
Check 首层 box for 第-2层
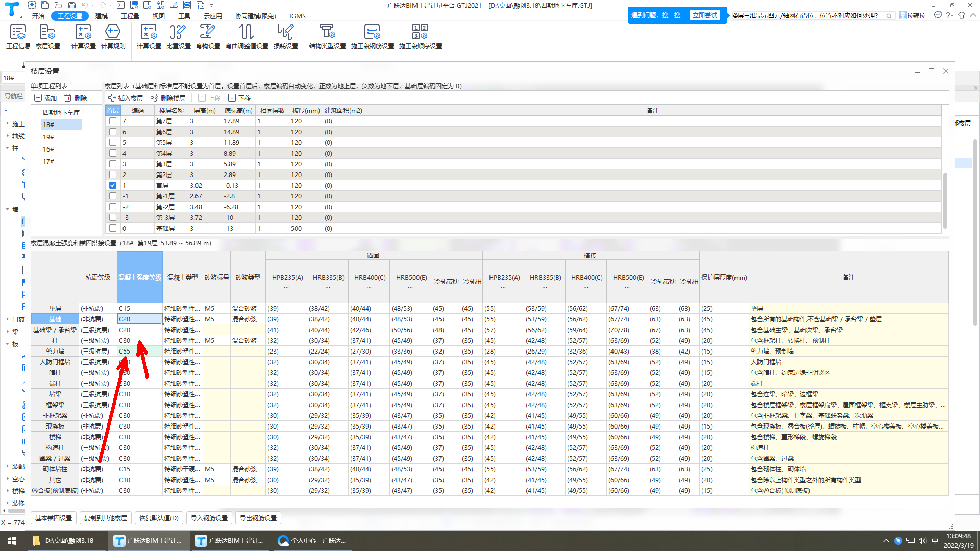coord(113,207)
